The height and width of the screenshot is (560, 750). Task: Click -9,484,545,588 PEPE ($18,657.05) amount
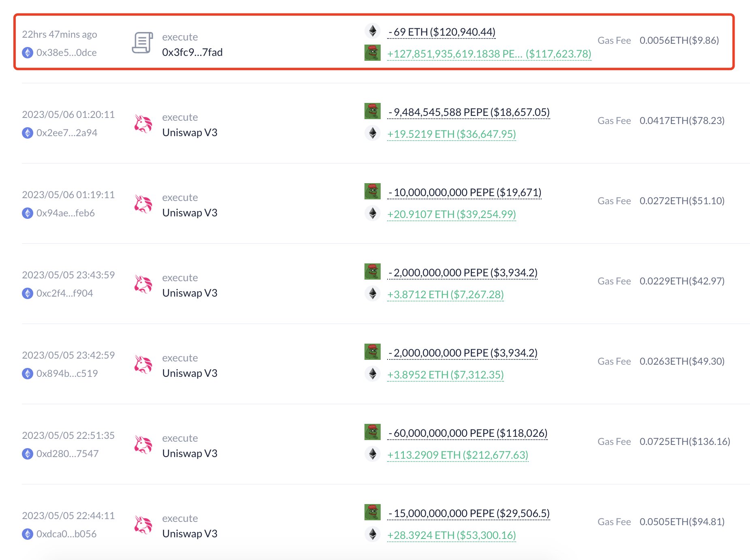469,112
